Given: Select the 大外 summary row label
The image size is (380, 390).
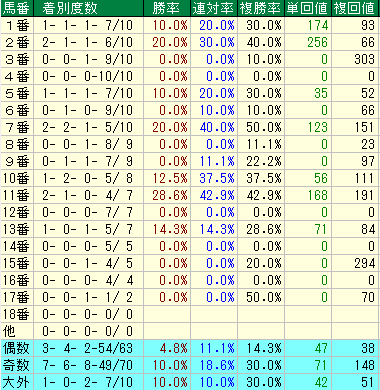Looking at the screenshot, I should (x=17, y=382).
